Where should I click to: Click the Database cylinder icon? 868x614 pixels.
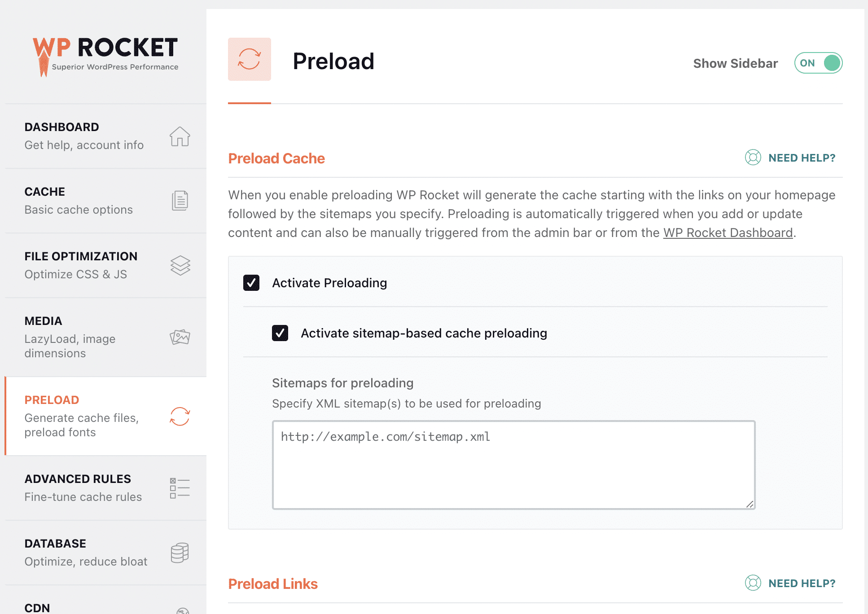180,553
